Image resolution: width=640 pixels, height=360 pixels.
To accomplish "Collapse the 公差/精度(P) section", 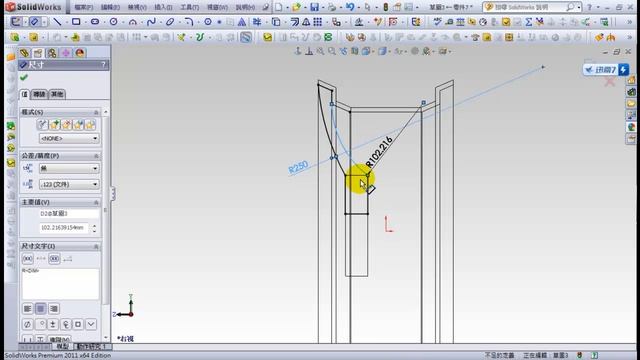I will (x=96, y=156).
